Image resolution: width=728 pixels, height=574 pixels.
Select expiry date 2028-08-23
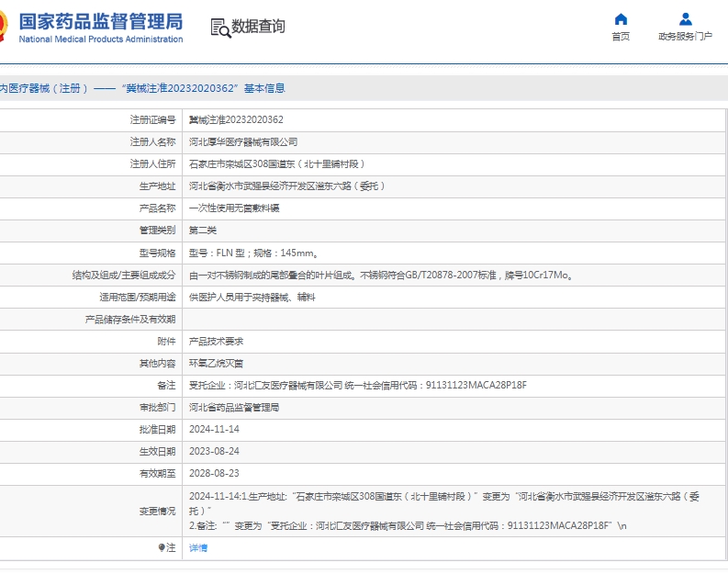(214, 473)
